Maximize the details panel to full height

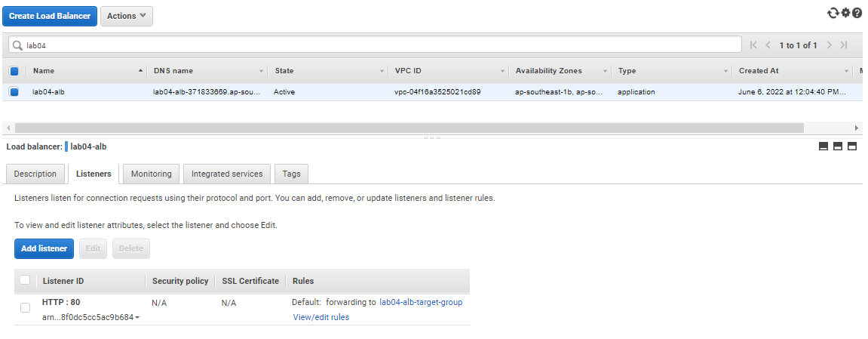[852, 146]
